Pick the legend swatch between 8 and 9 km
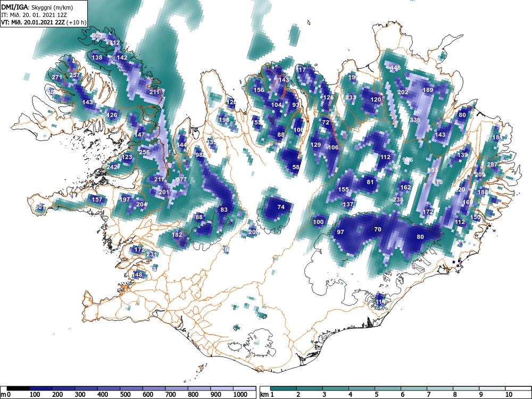The width and height of the screenshot is (532, 399). pyautogui.click(x=466, y=388)
